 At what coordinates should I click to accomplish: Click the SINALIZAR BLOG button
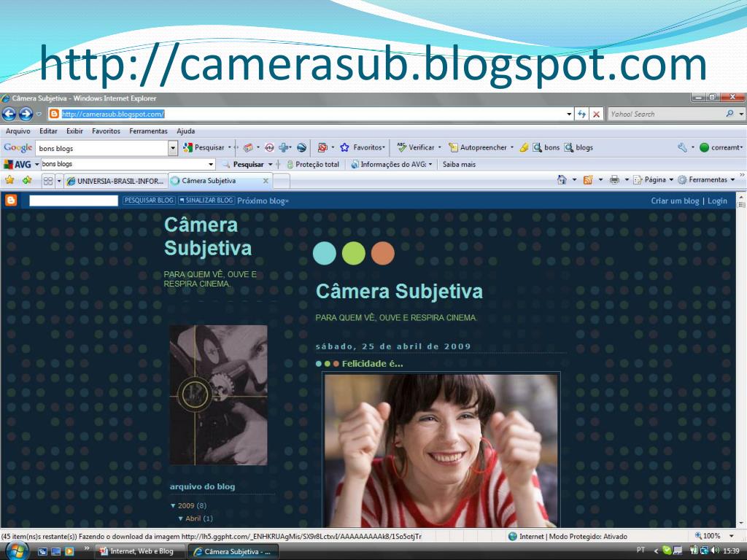pos(206,201)
